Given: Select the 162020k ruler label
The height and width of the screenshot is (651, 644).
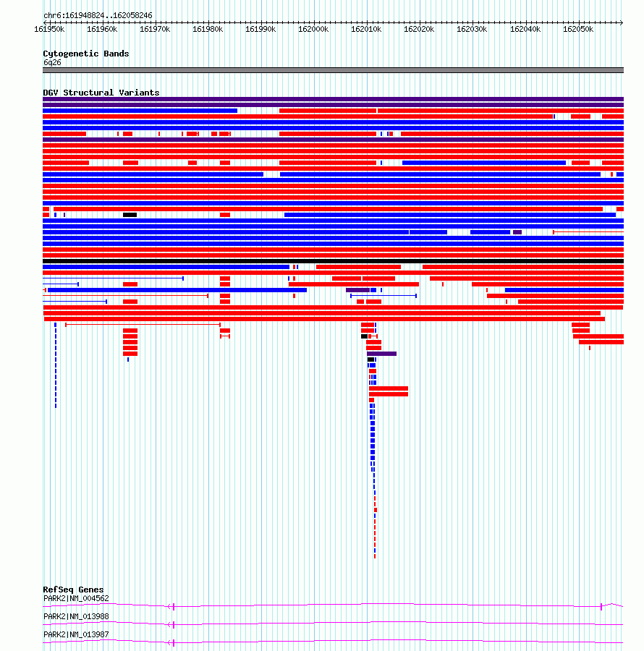Looking at the screenshot, I should point(419,29).
